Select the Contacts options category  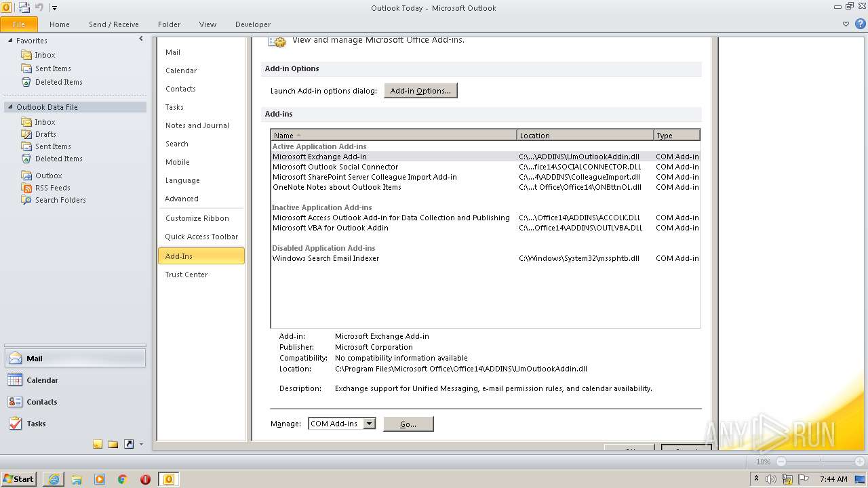201,89
